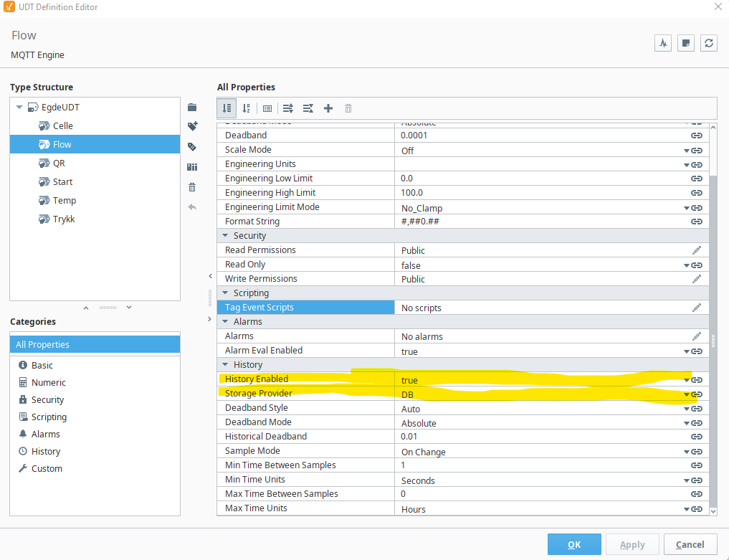
Task: Open the documentation note icon
Action: pos(686,43)
